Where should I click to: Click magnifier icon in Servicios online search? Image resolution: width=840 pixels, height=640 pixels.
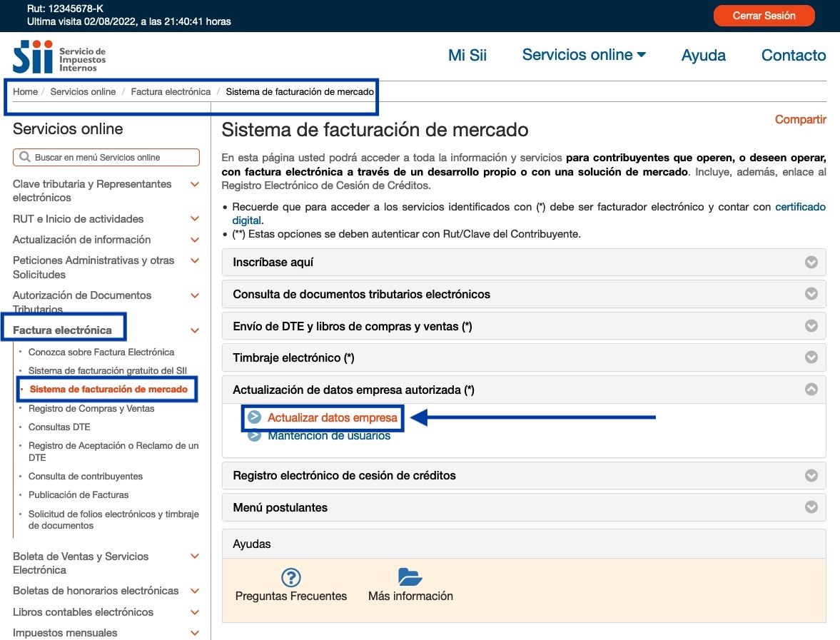click(x=25, y=157)
